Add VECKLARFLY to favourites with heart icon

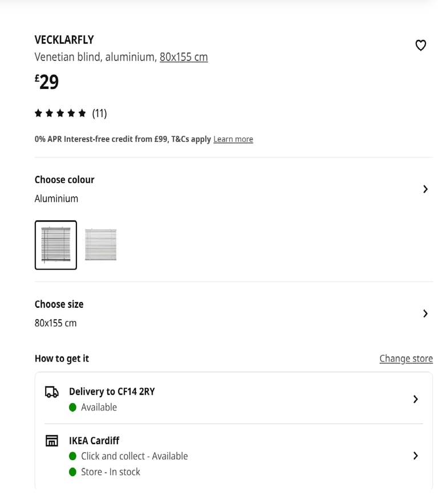(421, 45)
